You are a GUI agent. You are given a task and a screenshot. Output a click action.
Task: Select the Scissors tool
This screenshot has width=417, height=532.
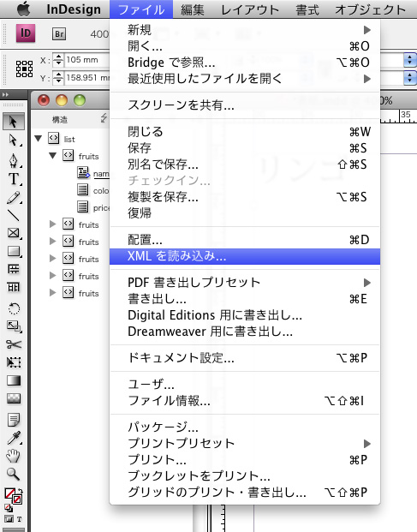(13, 344)
